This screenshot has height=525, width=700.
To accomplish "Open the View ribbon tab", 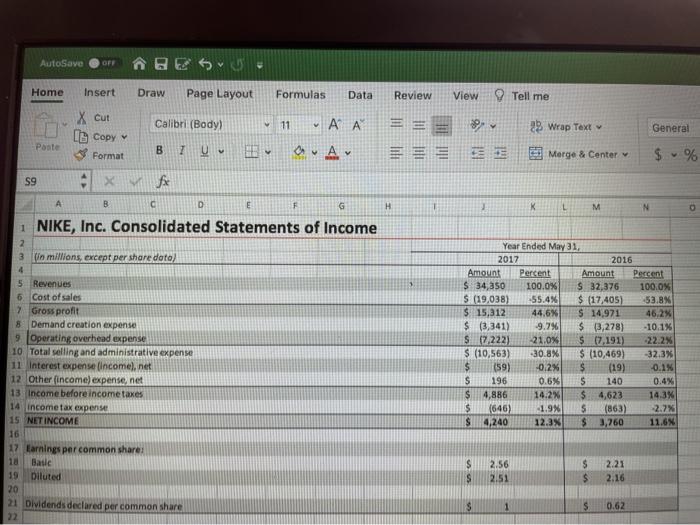I will click(x=465, y=96).
